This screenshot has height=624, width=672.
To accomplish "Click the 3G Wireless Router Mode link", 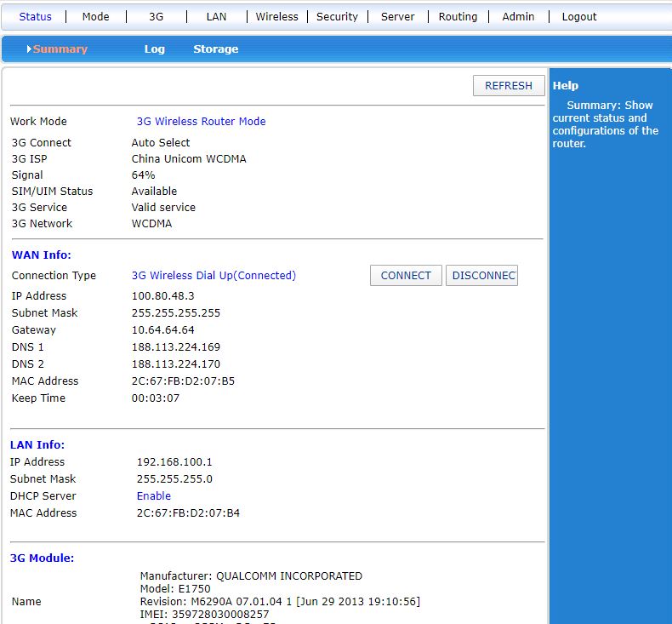I will (x=201, y=122).
